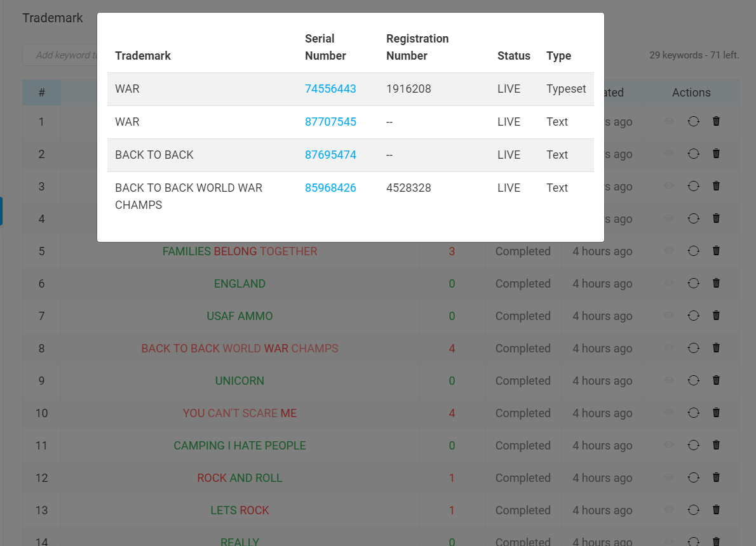This screenshot has height=546, width=756.
Task: Open serial number 87707545 link
Action: click(x=330, y=121)
